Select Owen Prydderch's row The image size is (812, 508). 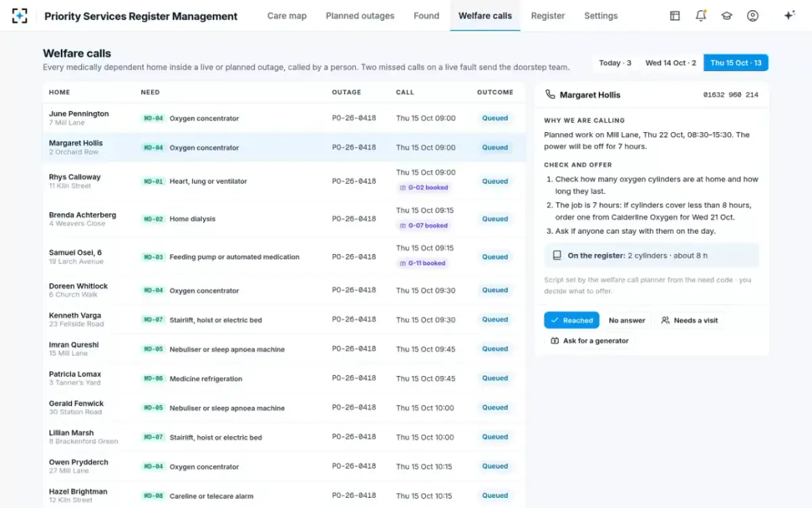(284, 466)
